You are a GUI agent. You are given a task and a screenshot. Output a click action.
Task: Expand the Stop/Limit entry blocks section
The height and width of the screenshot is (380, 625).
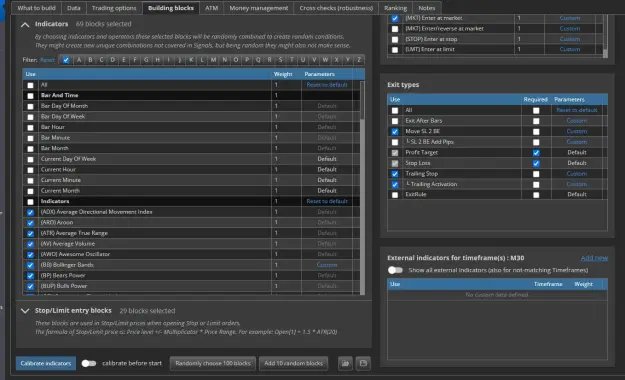pyautogui.click(x=25, y=311)
